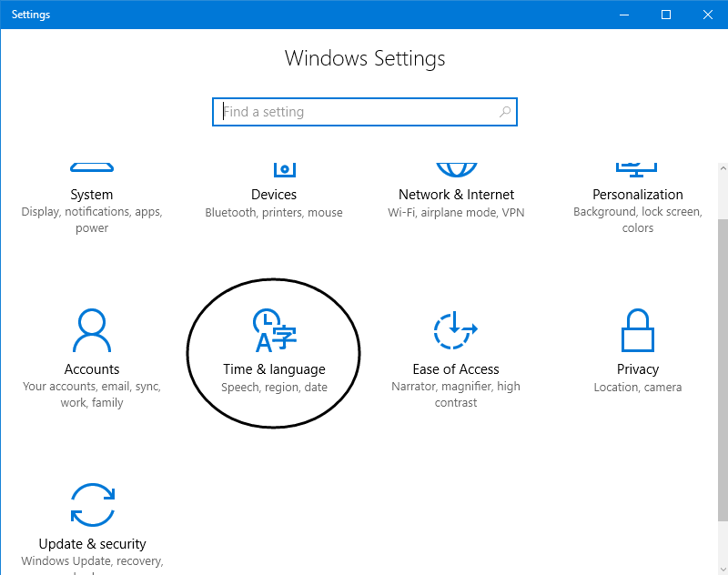Open the System settings icon
The image size is (728, 575).
[x=92, y=167]
